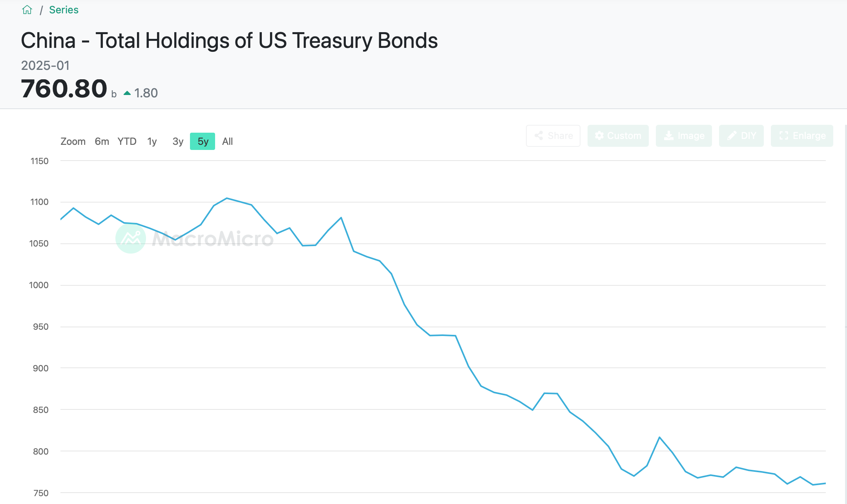Click the home icon in breadcrumb
The height and width of the screenshot is (504, 847).
(27, 10)
